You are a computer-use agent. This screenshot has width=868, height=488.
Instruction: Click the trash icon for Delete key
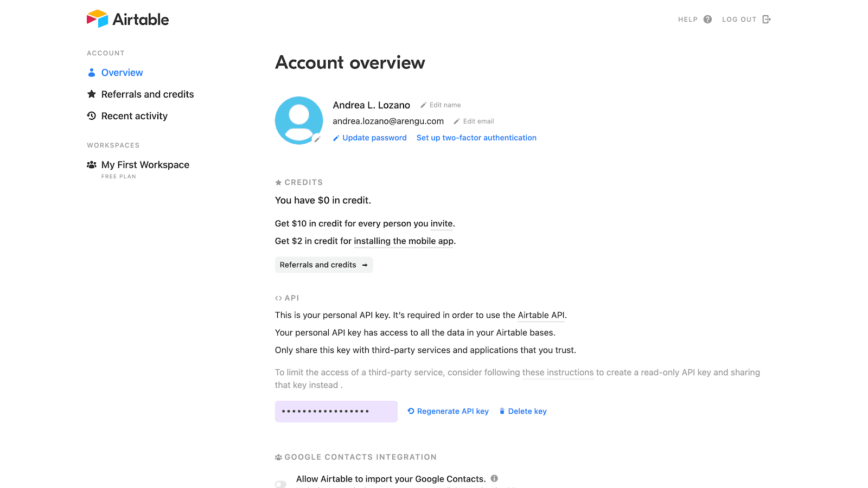point(502,411)
